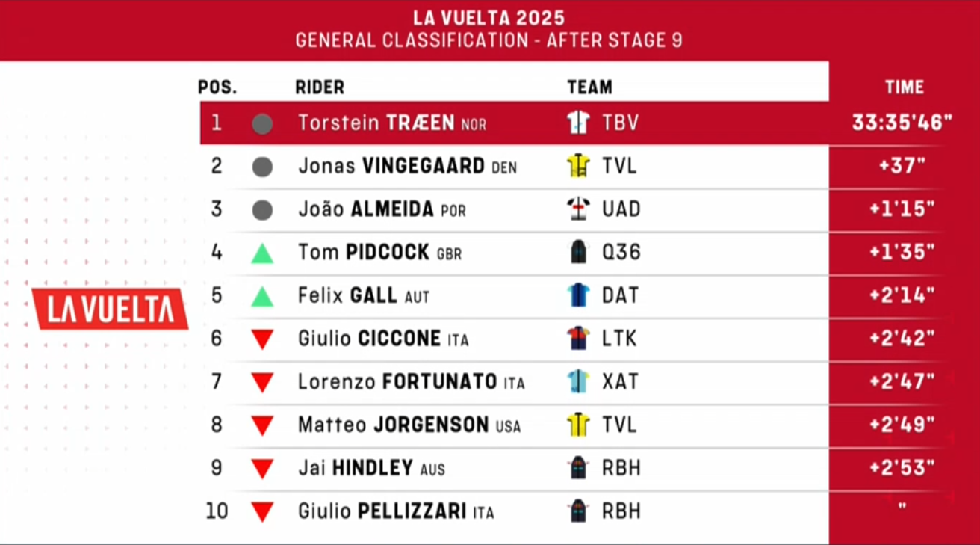Select the LTK jersey icon for Ciccone
This screenshot has height=545, width=980.
(x=579, y=339)
